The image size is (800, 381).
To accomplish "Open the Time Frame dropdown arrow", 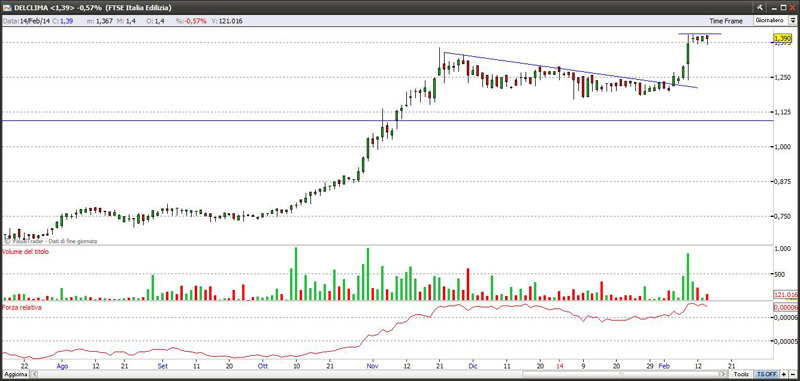I will pyautogui.click(x=793, y=20).
